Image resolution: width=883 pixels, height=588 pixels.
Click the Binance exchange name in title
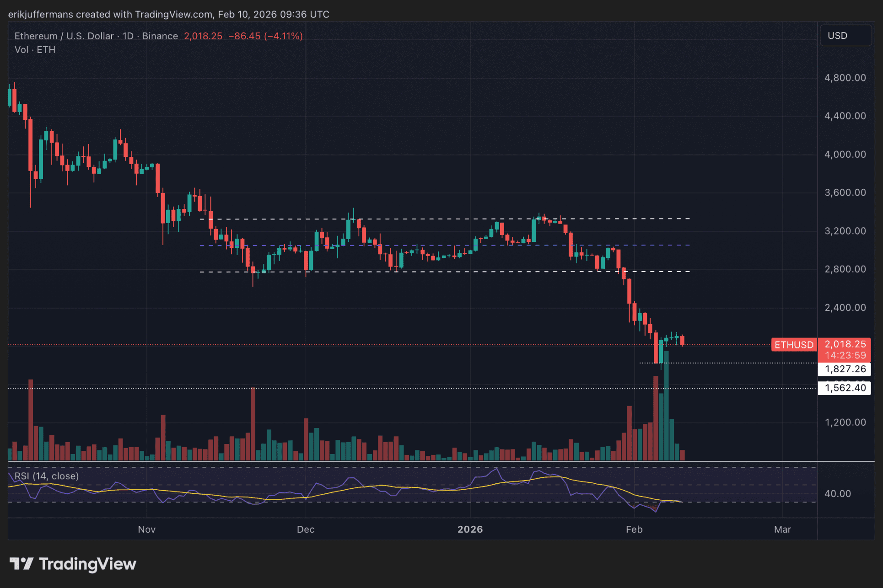coord(160,36)
